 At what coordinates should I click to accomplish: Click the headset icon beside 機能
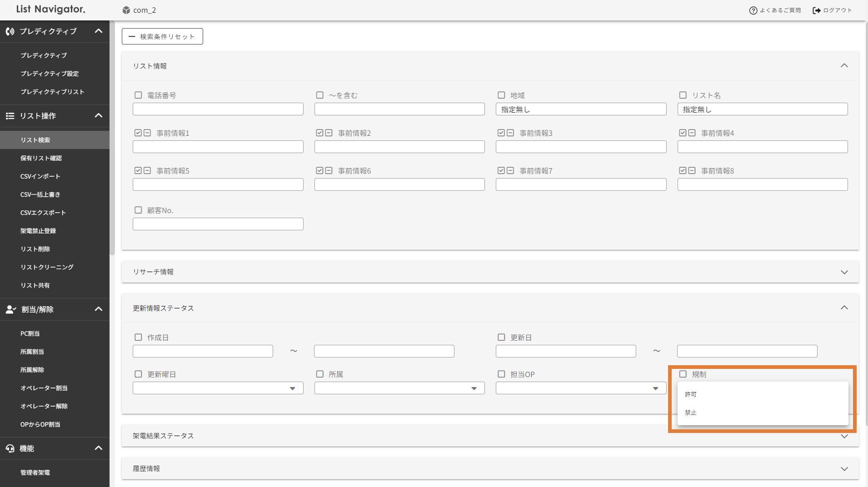[10, 448]
